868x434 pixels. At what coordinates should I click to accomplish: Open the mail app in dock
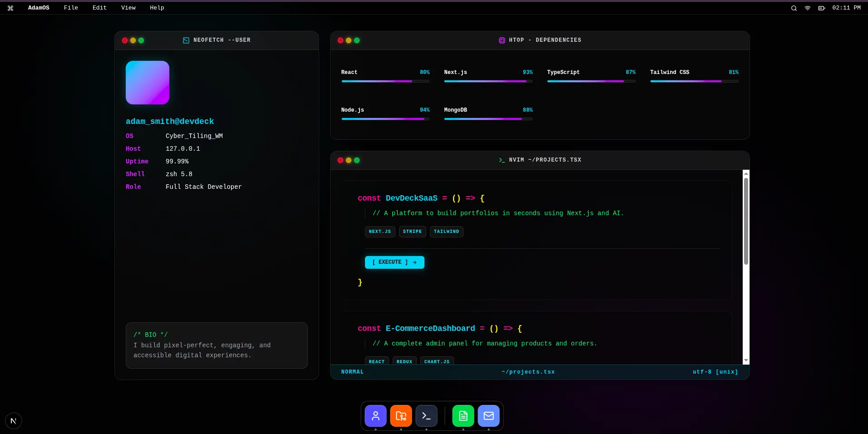pos(488,416)
